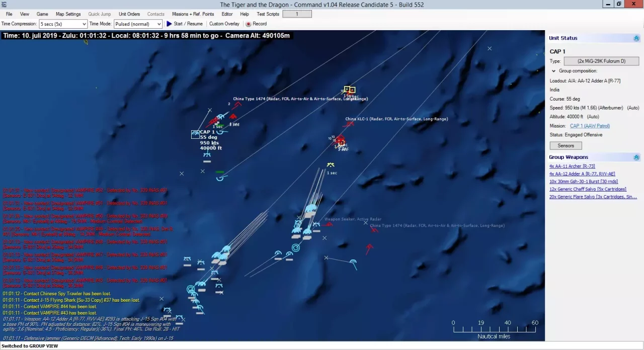Select the circled friendly surface group in mid-map
644x350 pixels.
[296, 247]
